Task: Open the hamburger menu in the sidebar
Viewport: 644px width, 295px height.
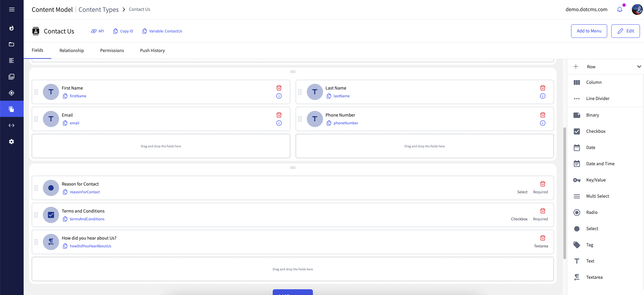Action: [x=12, y=9]
